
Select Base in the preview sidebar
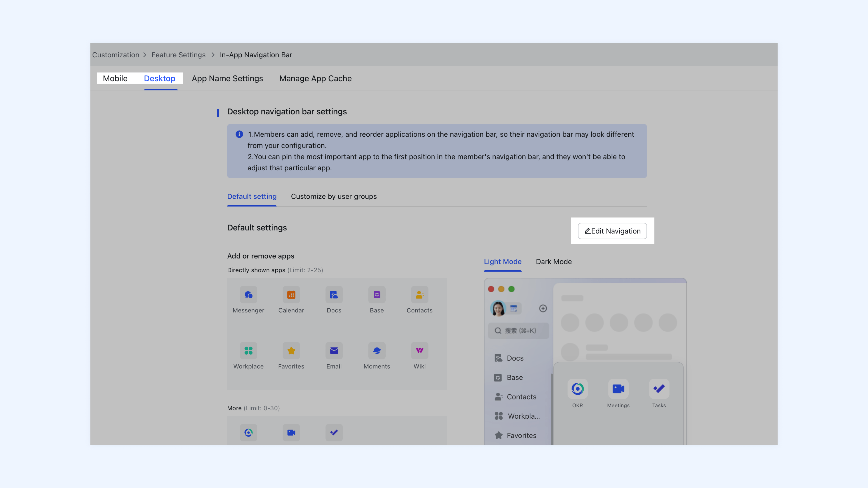508,378
